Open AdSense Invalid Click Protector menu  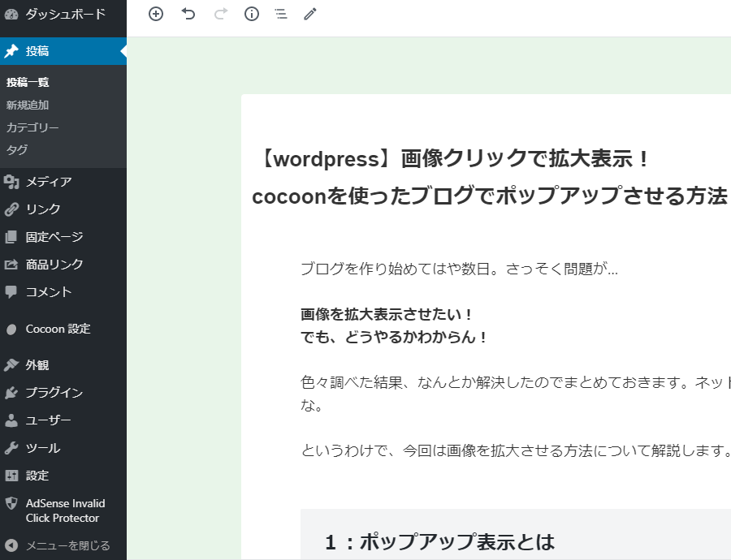[63, 510]
